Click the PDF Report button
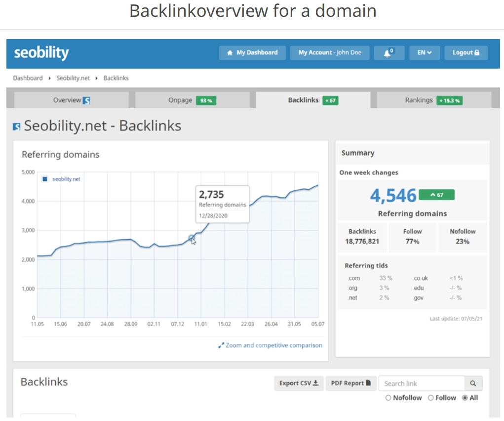 coord(350,383)
